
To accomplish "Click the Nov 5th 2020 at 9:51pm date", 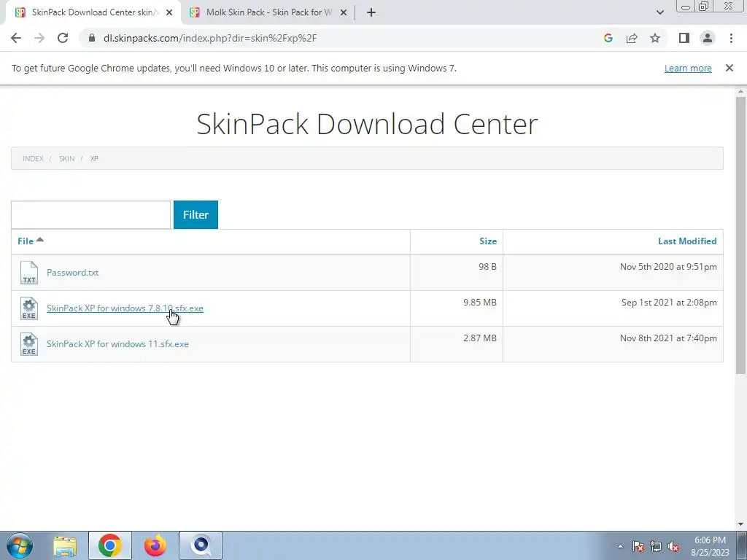I will pyautogui.click(x=668, y=267).
